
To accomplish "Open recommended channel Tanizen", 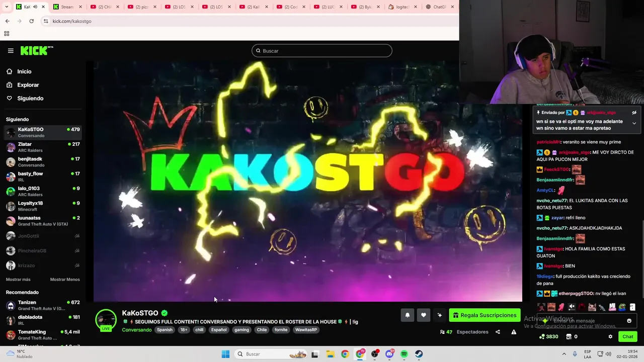I will click(43, 305).
